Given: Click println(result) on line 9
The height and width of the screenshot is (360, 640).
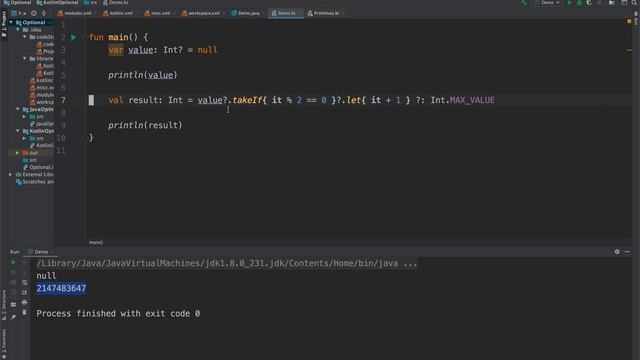Looking at the screenshot, I should 145,125.
